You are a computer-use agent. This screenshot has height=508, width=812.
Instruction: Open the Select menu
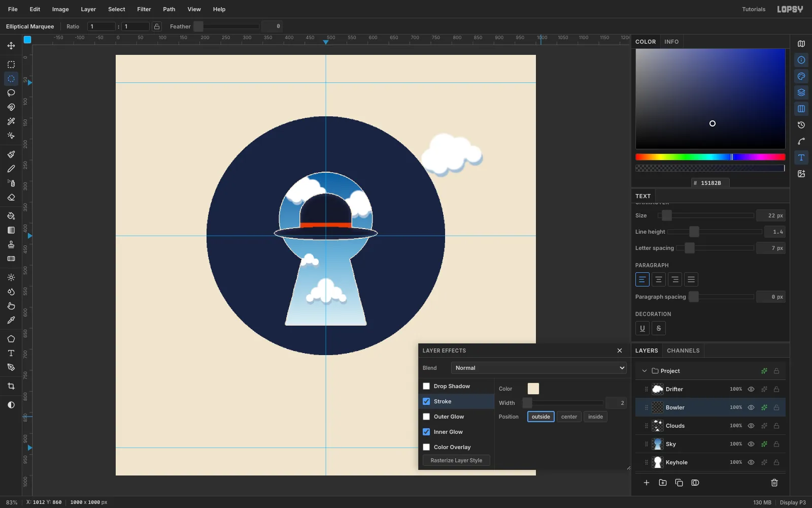tap(117, 9)
